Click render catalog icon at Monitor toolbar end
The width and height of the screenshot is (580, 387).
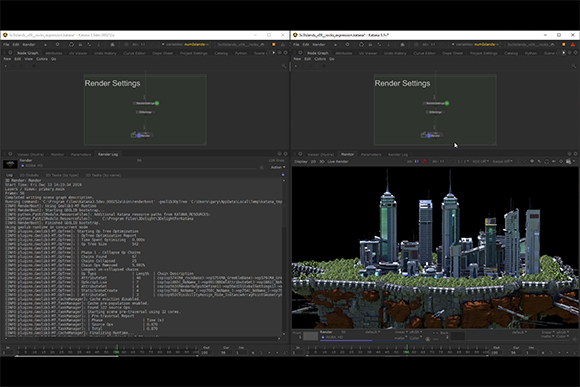[569, 162]
